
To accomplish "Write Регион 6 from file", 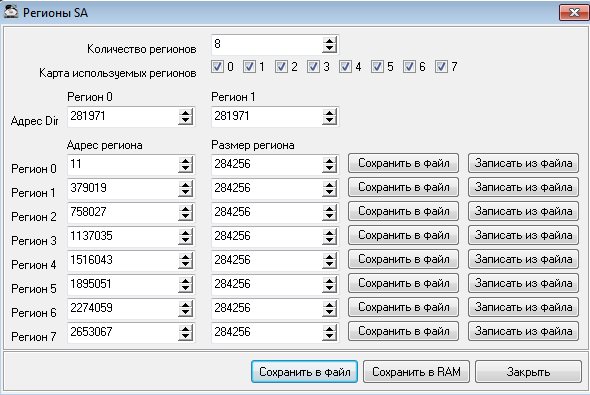I will pos(523,307).
